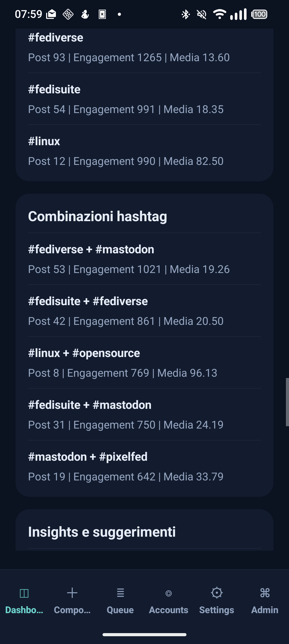Tap the Accounts circle icon
This screenshot has width=289, height=644.
tap(169, 593)
